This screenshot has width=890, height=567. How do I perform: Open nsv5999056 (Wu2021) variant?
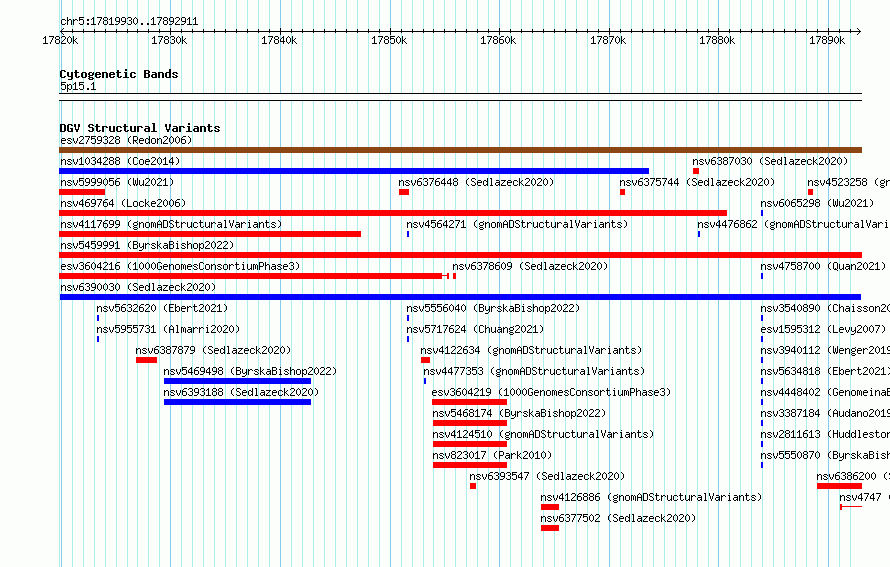point(117,182)
